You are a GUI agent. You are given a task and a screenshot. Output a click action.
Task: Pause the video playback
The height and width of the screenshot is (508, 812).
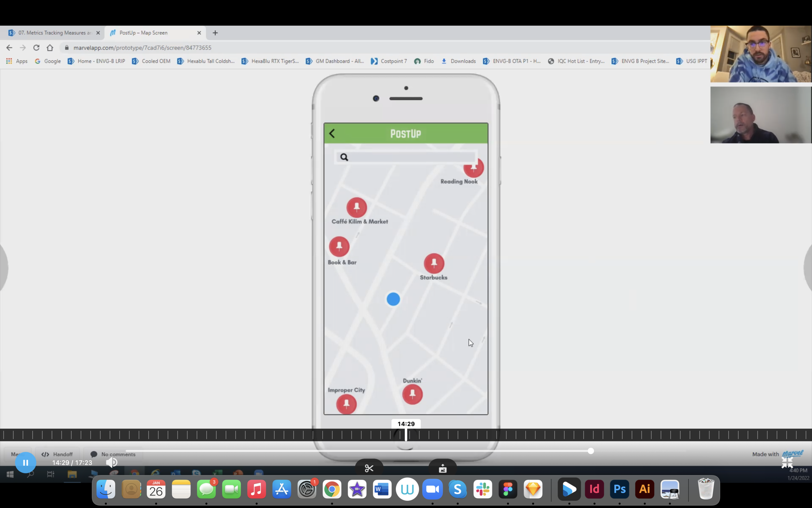pos(26,462)
